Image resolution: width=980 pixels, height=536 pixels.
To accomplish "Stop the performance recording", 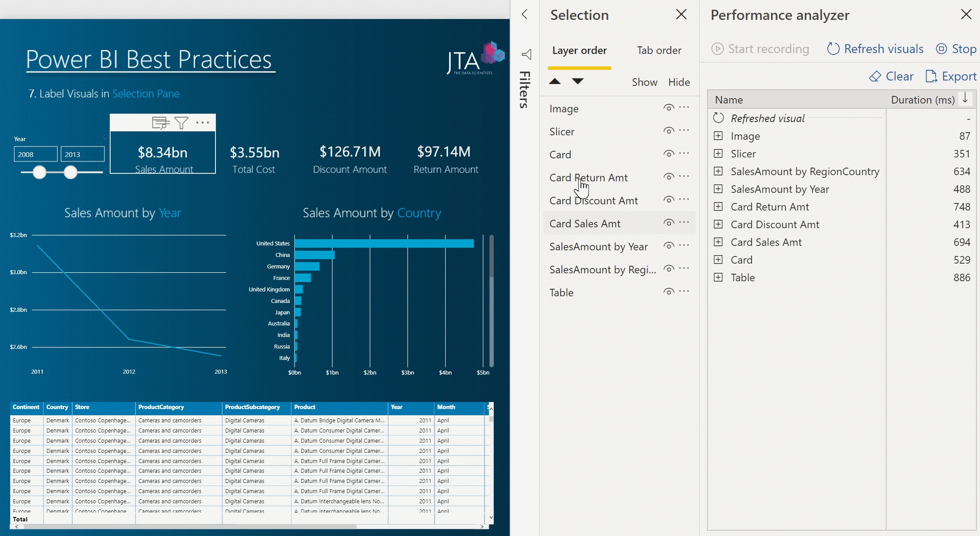I will click(957, 49).
